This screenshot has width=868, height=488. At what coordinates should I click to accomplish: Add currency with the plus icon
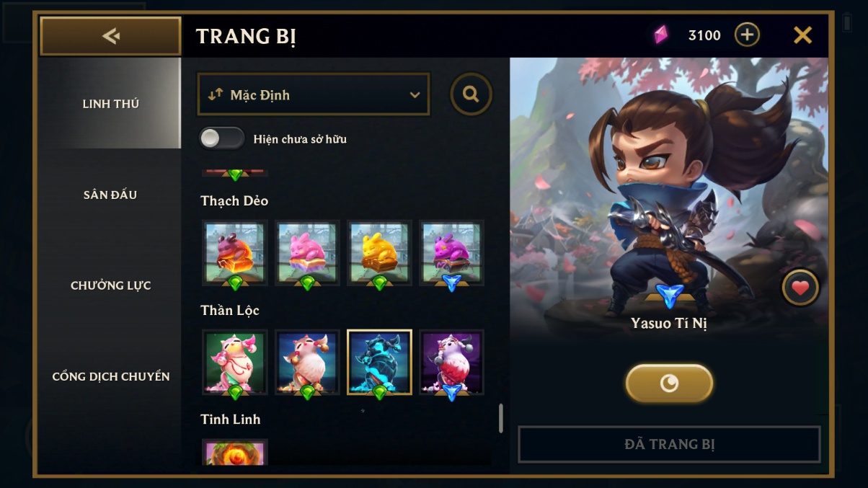pos(747,35)
